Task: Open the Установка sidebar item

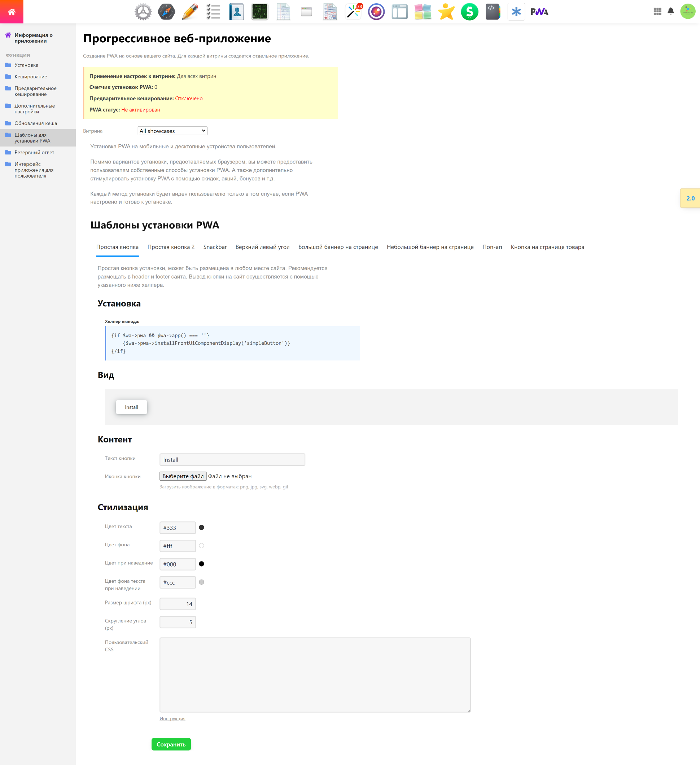Action: point(26,65)
